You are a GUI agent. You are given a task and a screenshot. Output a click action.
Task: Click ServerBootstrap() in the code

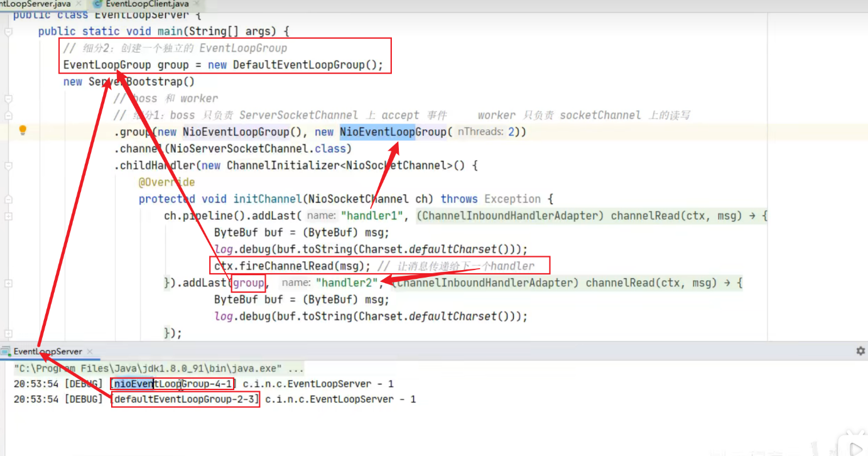pos(142,82)
